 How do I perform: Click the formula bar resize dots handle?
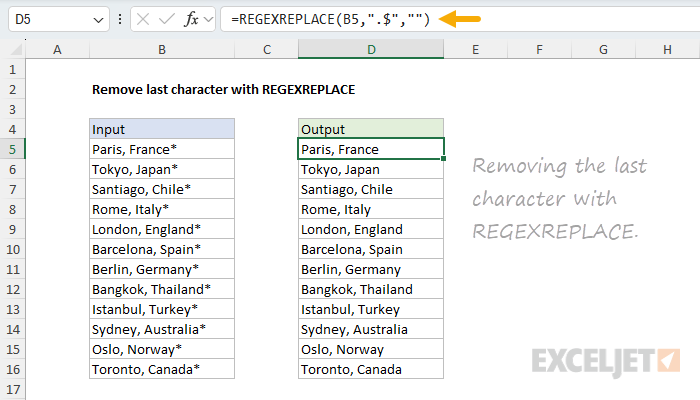120,19
